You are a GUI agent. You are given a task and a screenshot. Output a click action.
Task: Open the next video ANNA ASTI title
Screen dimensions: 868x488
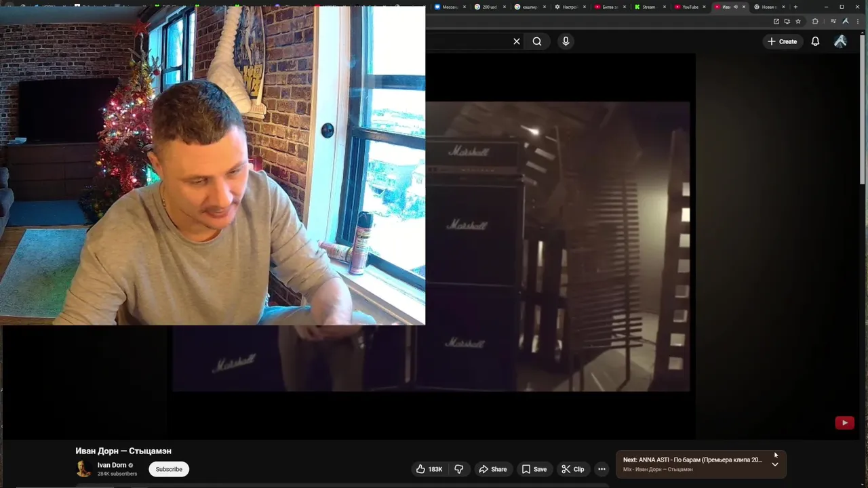692,460
